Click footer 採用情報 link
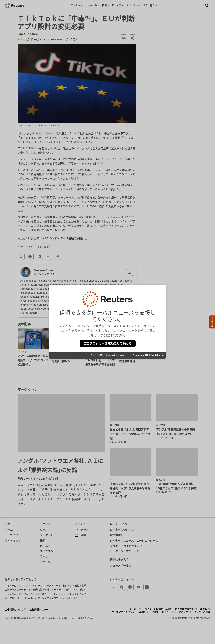 [x=117, y=535]
